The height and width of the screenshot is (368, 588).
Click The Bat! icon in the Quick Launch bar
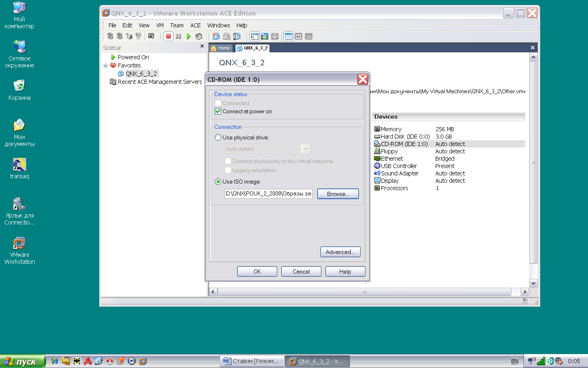[x=76, y=361]
